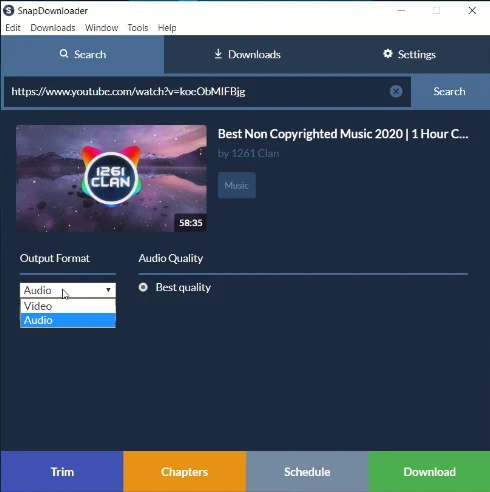Choose Audio from the format list

click(x=68, y=320)
